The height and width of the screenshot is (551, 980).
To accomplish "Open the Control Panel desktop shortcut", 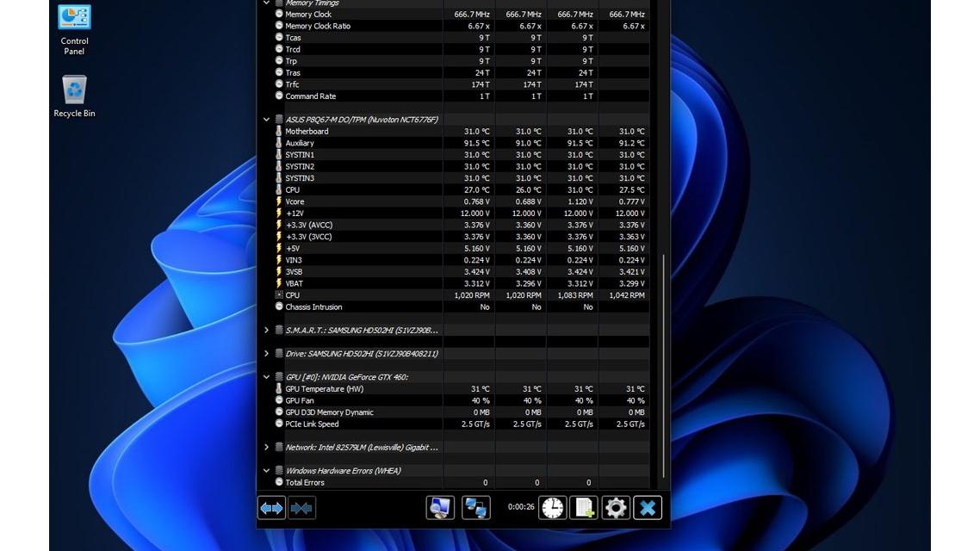I will click(74, 29).
